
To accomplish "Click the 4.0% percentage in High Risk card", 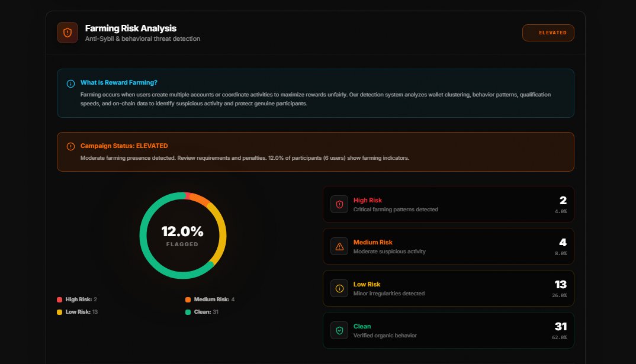I will pyautogui.click(x=561, y=211).
